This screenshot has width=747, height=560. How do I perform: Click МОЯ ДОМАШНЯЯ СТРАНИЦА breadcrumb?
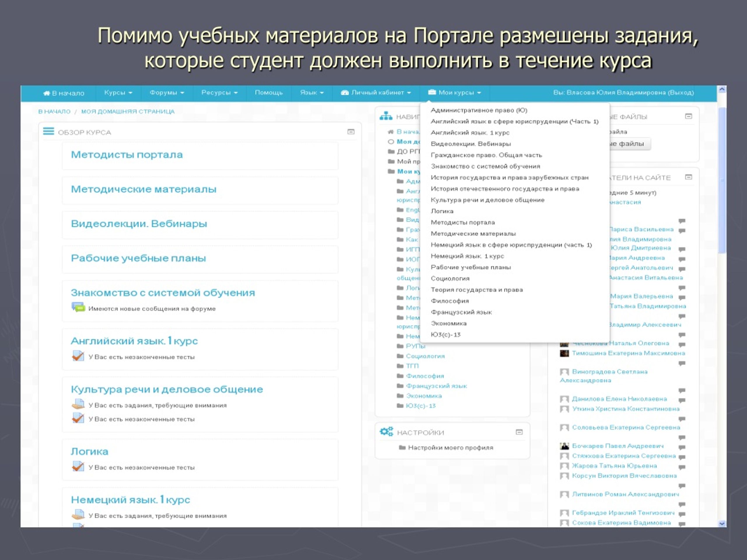coord(128,111)
